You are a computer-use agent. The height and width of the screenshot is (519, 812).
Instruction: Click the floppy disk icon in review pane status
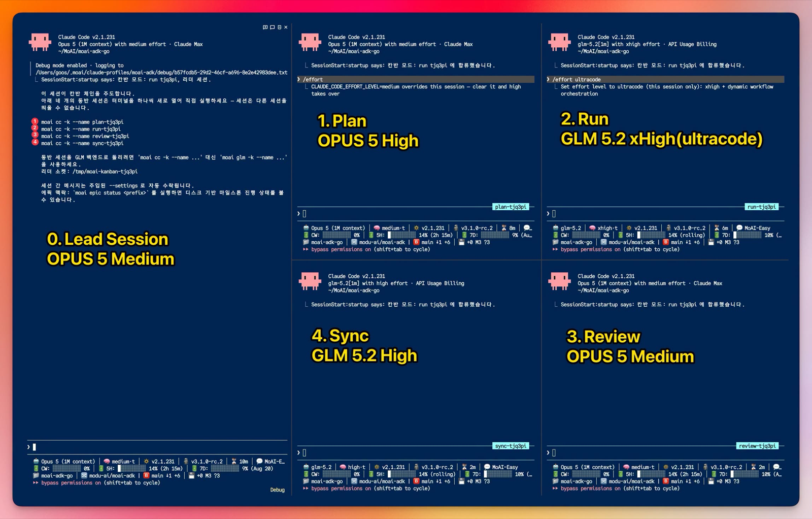click(711, 481)
